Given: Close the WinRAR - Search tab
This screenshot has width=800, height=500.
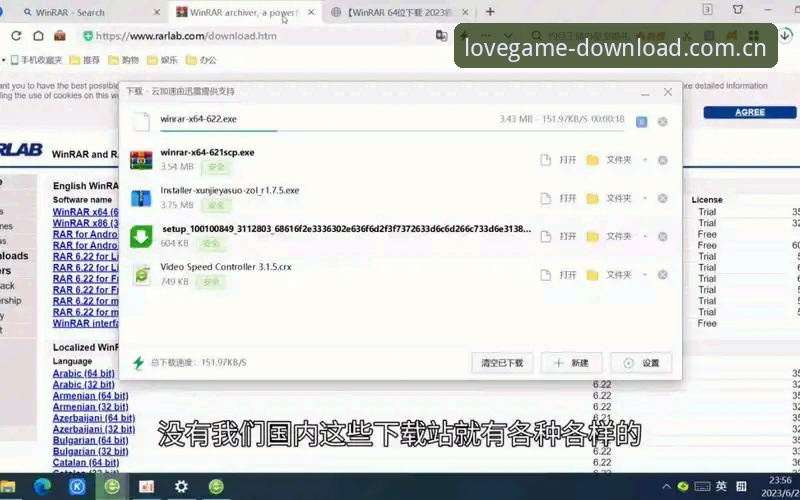Looking at the screenshot, I should tap(157, 12).
